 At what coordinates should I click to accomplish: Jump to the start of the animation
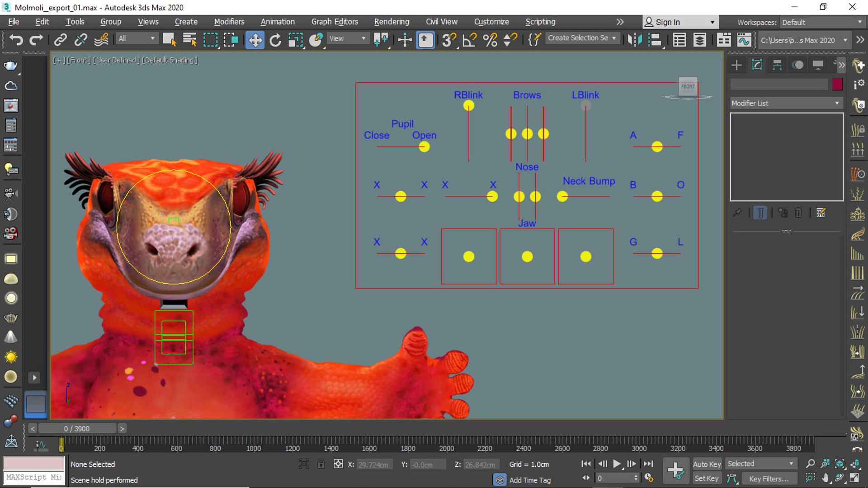[586, 464]
